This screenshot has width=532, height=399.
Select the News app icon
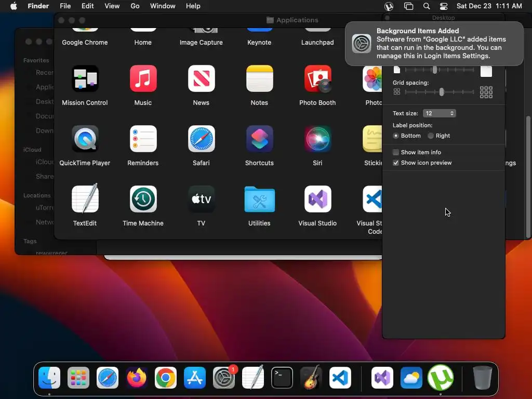coord(201,78)
